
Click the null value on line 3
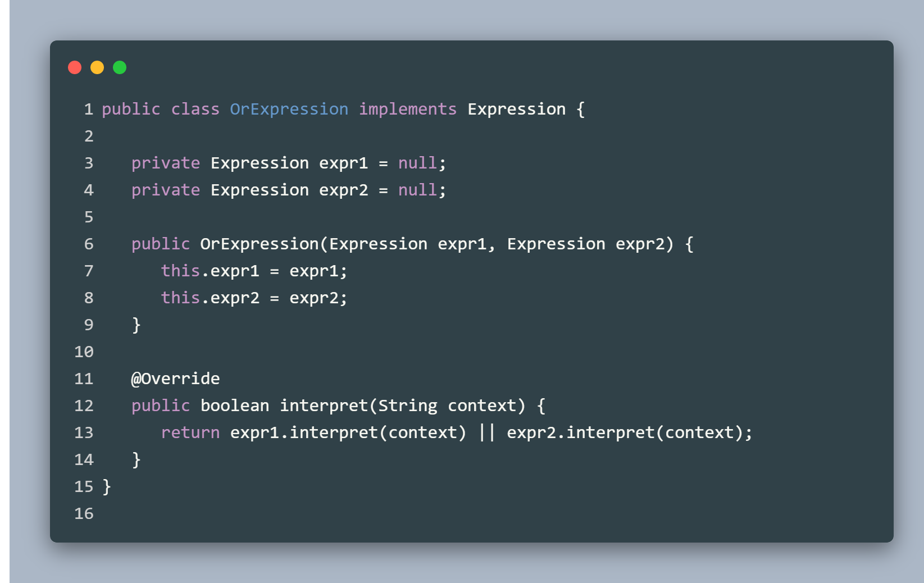point(417,163)
